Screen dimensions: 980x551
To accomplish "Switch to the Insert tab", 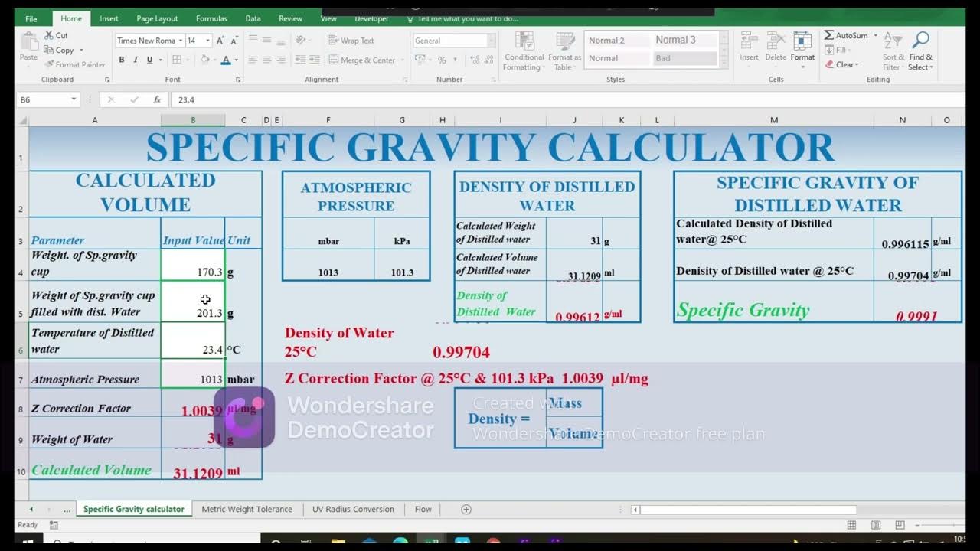I will click(x=109, y=18).
